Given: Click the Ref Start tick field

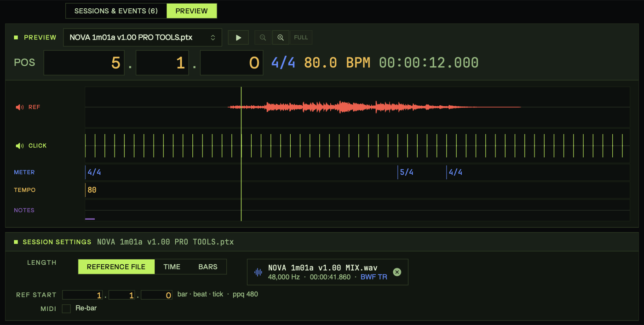Looking at the screenshot, I should [x=156, y=295].
